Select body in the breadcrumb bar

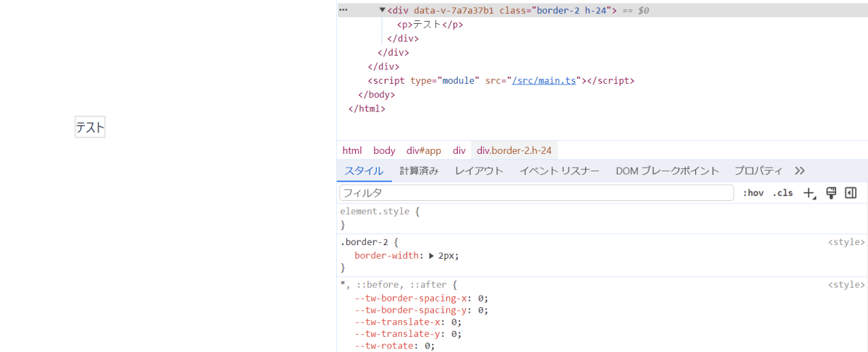[x=384, y=150]
